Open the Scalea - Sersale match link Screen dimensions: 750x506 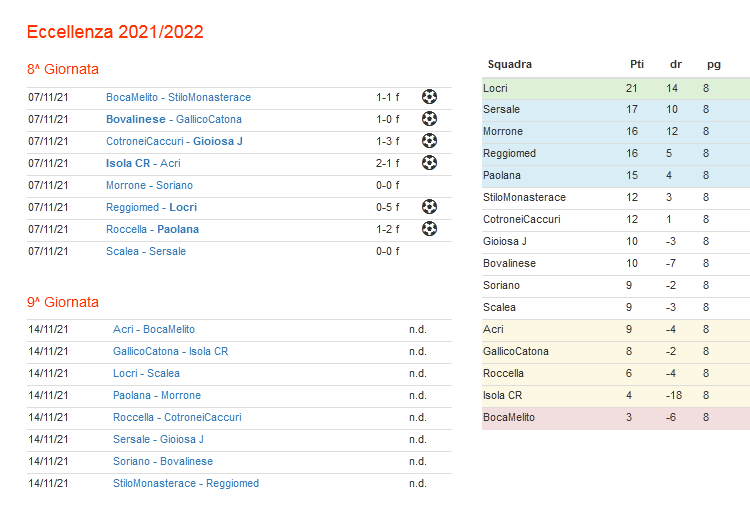pyautogui.click(x=146, y=251)
